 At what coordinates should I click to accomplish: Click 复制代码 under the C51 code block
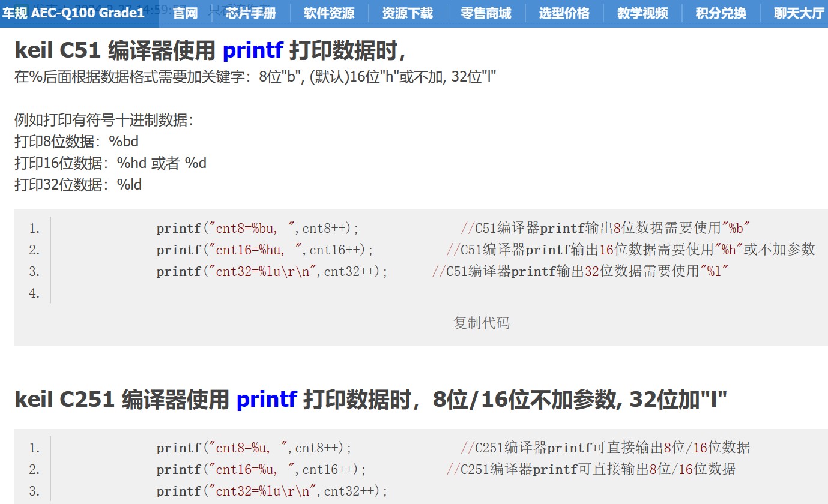point(482,323)
